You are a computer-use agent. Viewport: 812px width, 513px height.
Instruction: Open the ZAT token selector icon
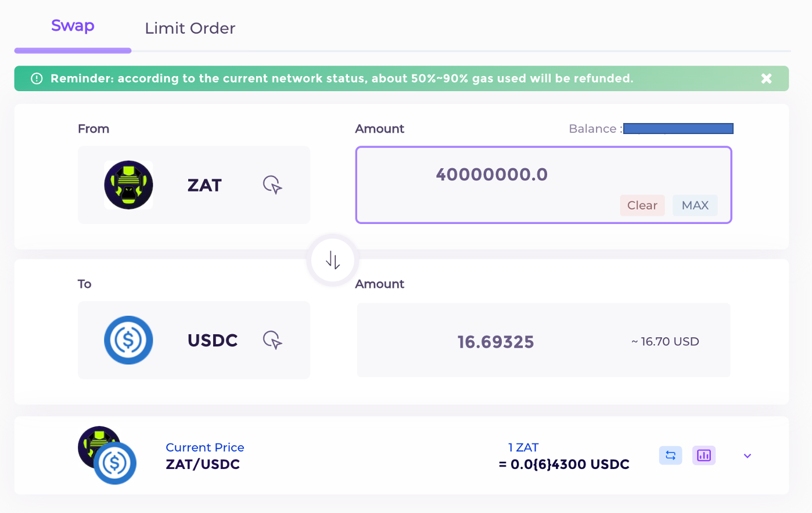pyautogui.click(x=272, y=185)
